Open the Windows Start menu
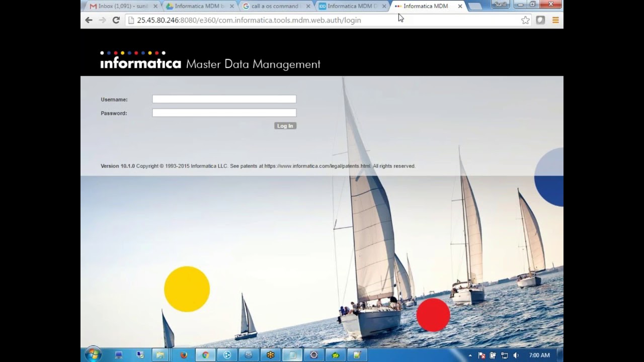This screenshot has width=644, height=362. [93, 355]
